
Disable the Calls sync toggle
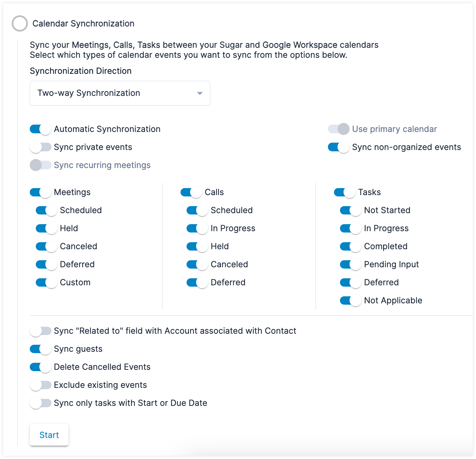[x=191, y=192]
